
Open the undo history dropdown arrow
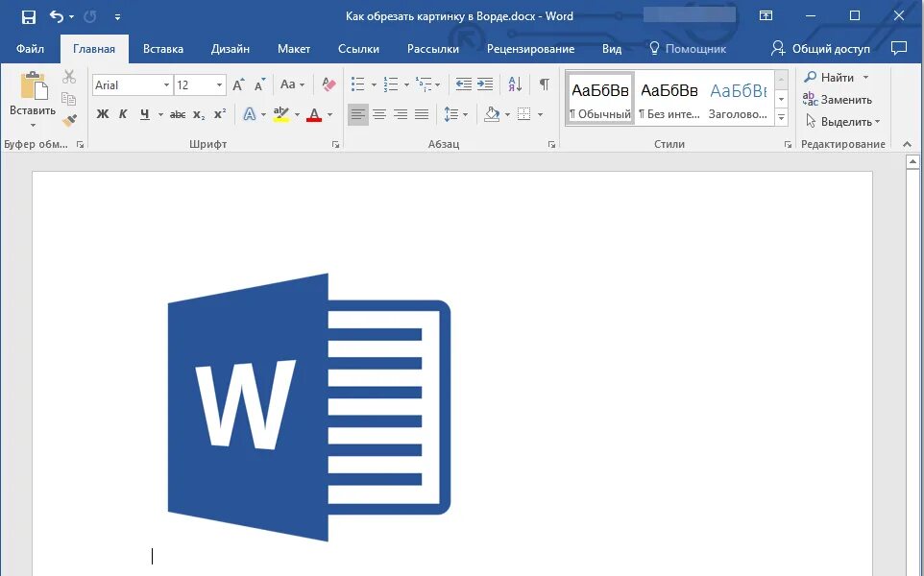(71, 17)
